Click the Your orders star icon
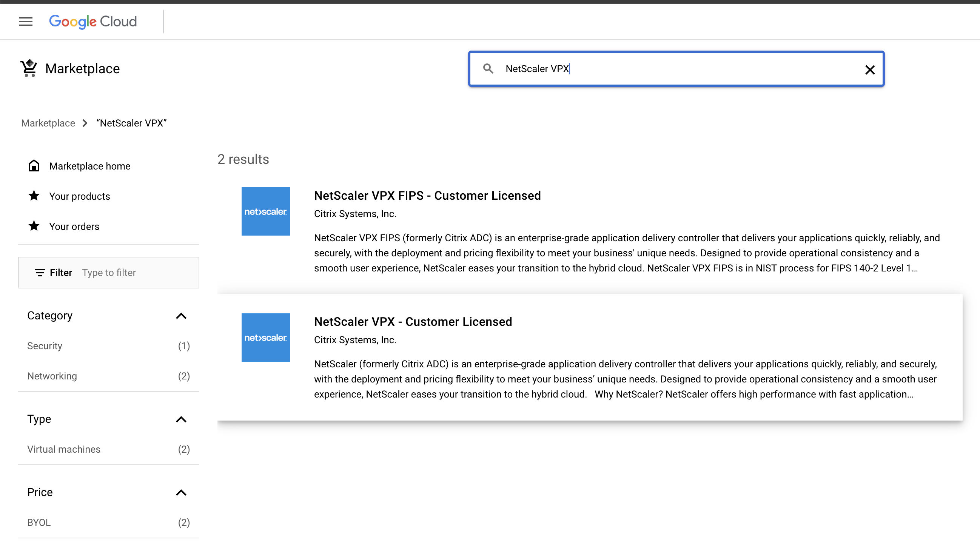 point(34,226)
